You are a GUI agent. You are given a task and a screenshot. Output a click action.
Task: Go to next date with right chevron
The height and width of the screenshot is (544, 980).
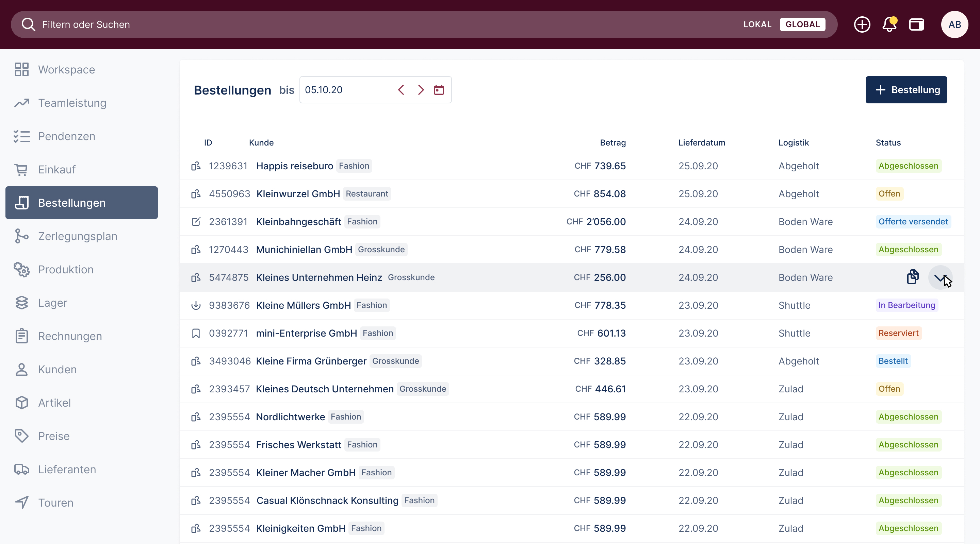point(420,90)
